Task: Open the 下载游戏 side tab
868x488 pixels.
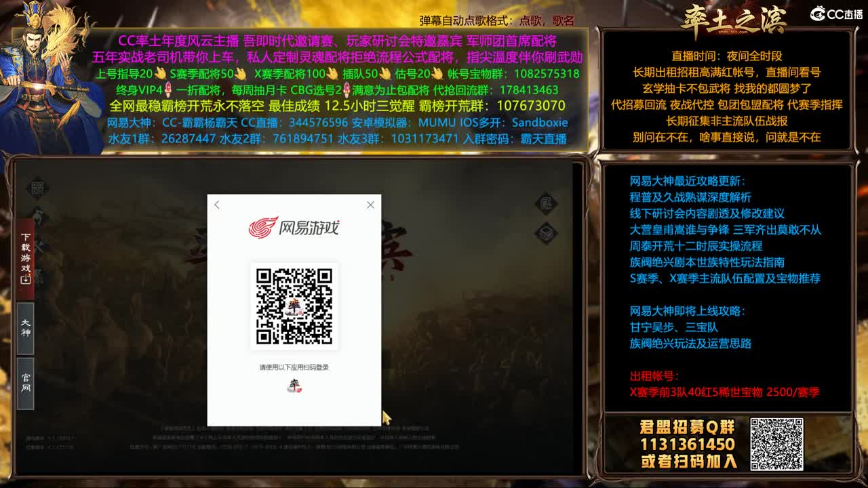Action: tap(26, 258)
